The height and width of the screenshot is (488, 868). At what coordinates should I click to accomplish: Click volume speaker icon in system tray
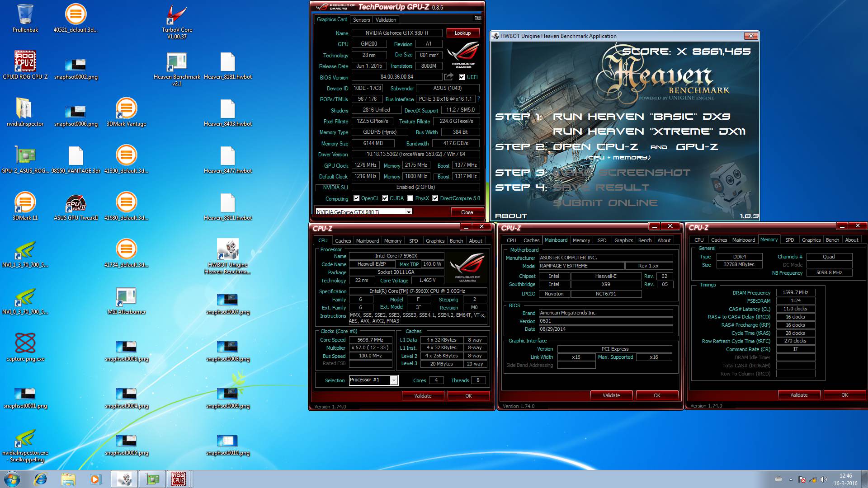tap(823, 479)
